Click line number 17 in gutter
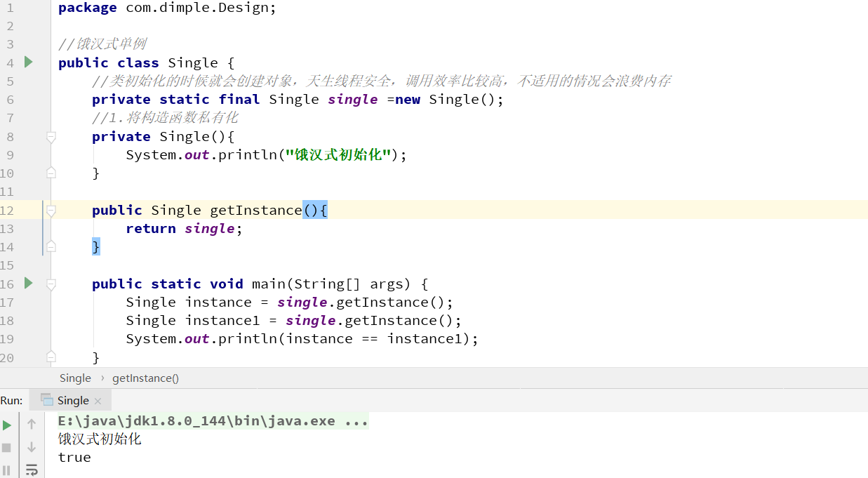 pos(7,302)
